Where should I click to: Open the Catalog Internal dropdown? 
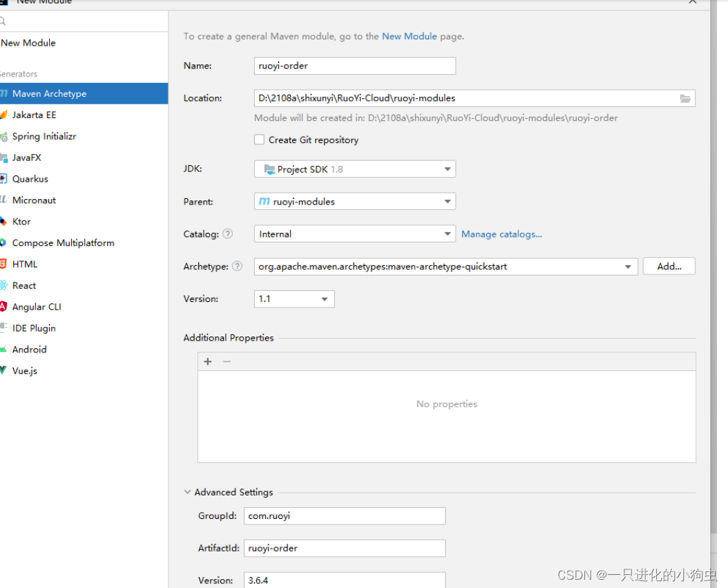click(355, 234)
